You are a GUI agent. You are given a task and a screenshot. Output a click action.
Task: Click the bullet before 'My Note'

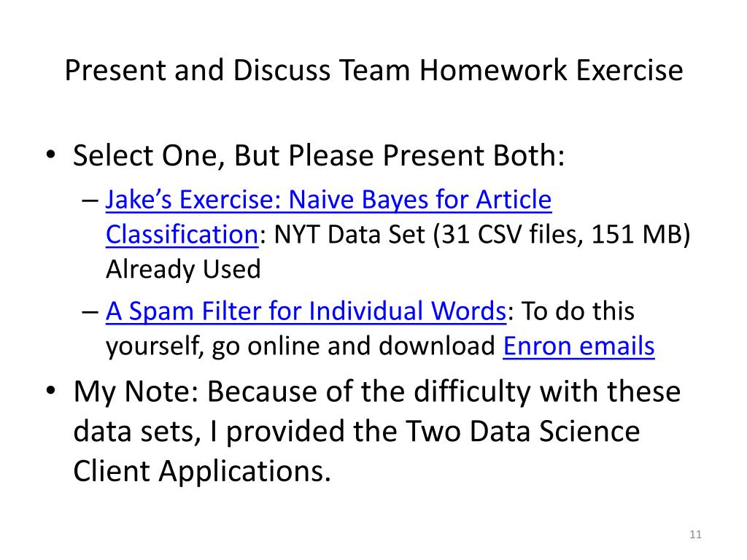pos(51,391)
